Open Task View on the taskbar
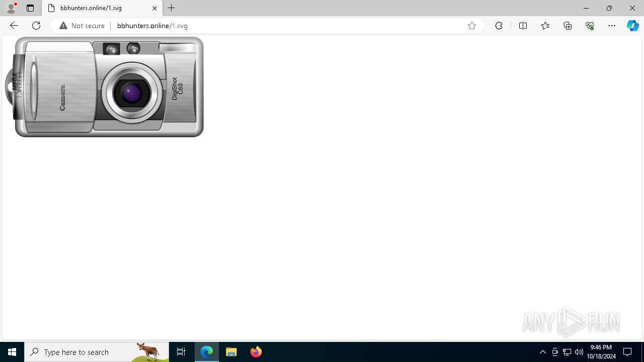 point(181,352)
